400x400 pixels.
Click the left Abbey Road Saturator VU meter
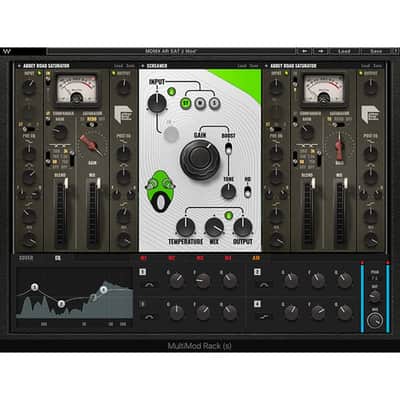pos(77,89)
